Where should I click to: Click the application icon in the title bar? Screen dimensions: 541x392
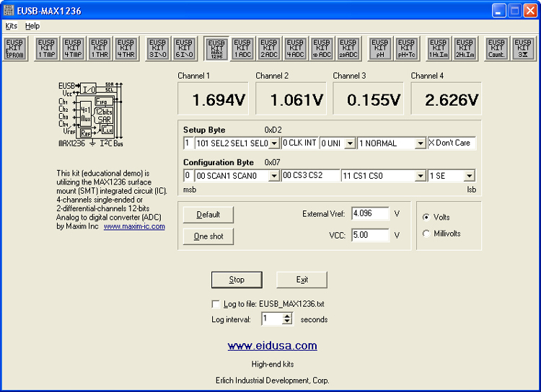(9, 10)
